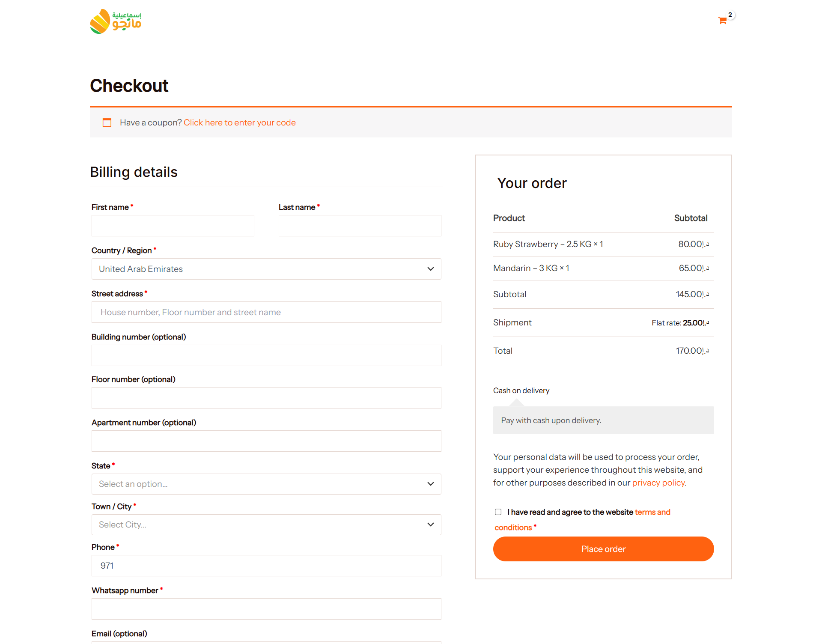The image size is (822, 644).
Task: Agree to website terms checkbox
Action: (x=498, y=512)
